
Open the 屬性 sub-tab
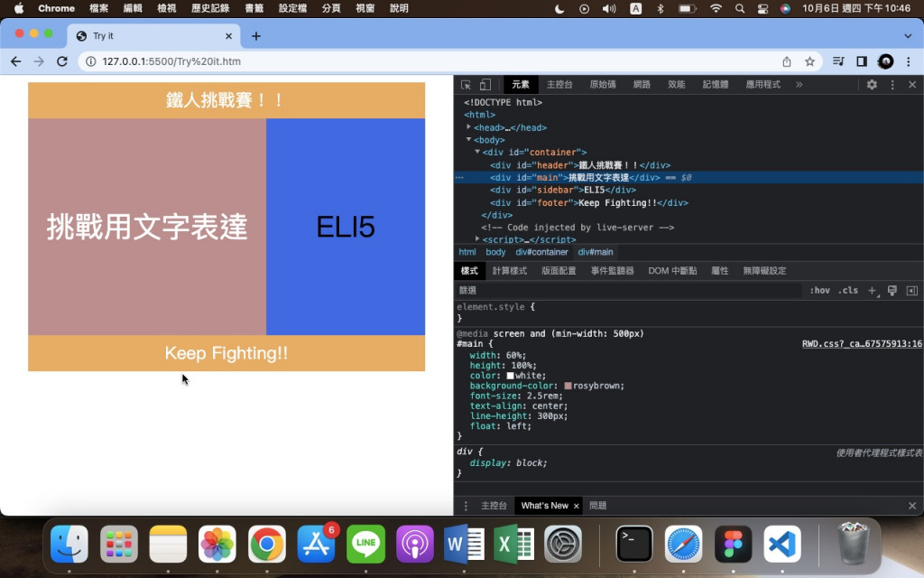click(719, 271)
